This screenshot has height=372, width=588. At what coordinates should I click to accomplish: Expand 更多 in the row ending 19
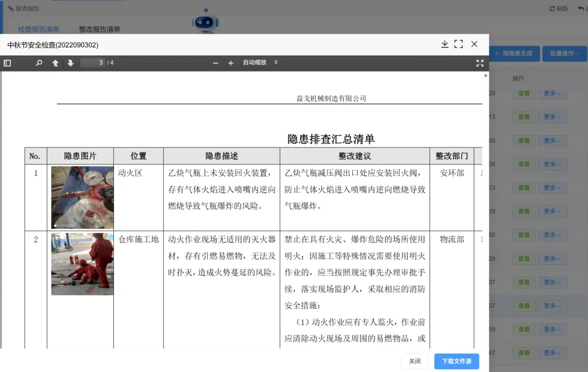(552, 211)
